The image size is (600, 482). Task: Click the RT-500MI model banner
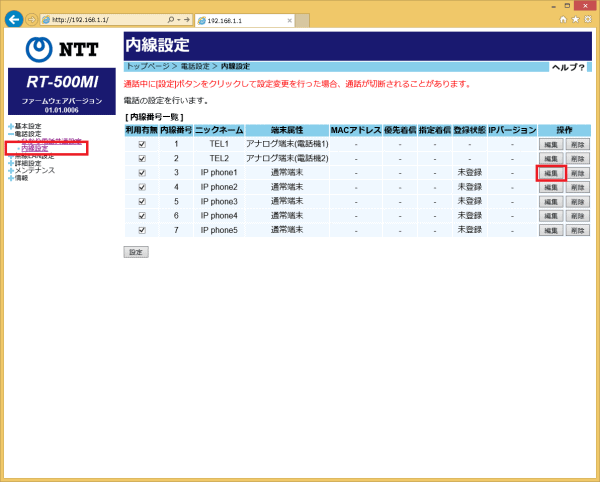coord(62,91)
